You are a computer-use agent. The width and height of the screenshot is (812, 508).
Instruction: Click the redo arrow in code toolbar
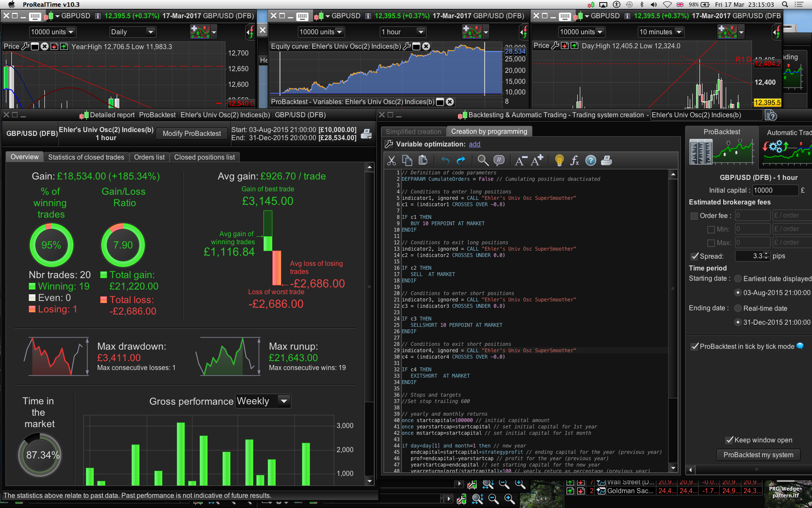pos(461,160)
